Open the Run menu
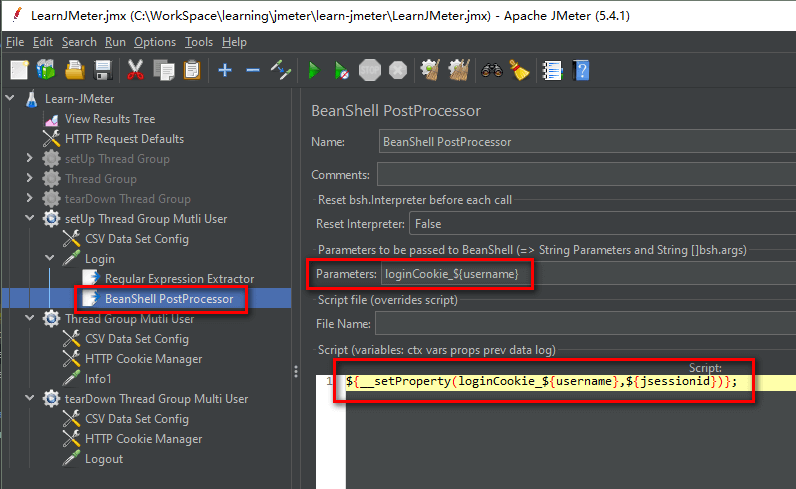Screen dimensions: 796x489 (115, 42)
